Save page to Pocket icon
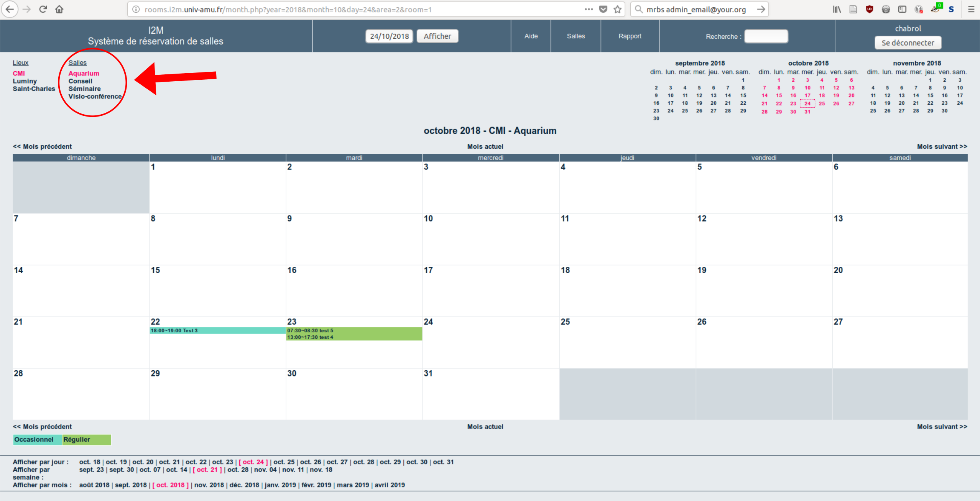Viewport: 980px width, 501px height. click(603, 9)
